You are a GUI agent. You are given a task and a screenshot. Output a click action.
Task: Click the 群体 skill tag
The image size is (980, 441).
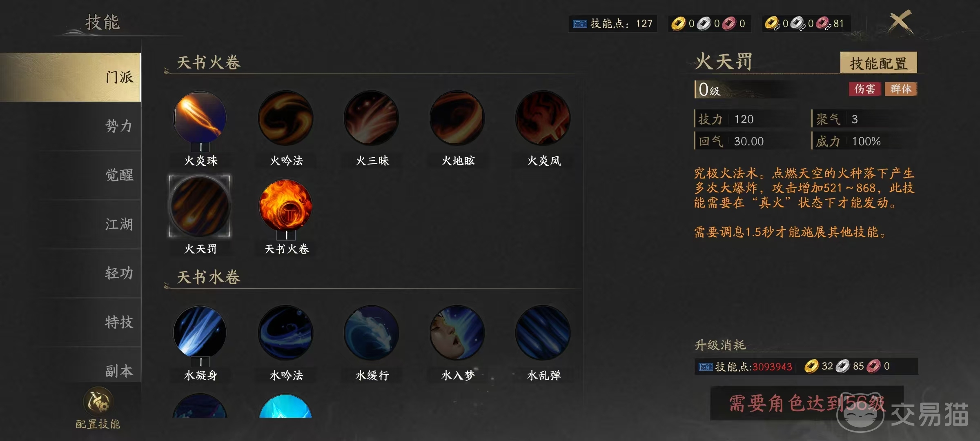(x=901, y=89)
